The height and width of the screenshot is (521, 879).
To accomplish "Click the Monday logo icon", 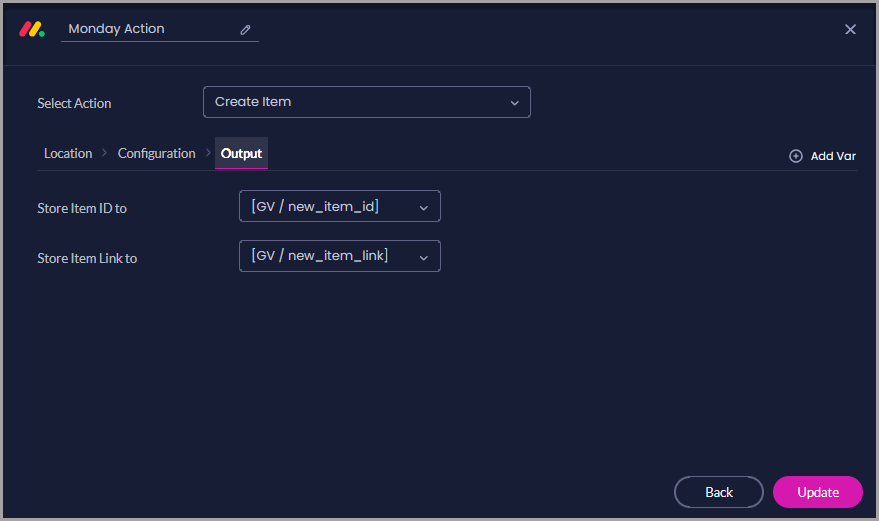I will tap(32, 29).
